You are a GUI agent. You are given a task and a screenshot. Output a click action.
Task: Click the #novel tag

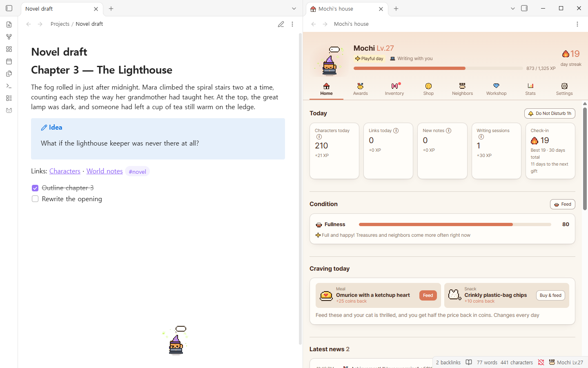point(137,172)
